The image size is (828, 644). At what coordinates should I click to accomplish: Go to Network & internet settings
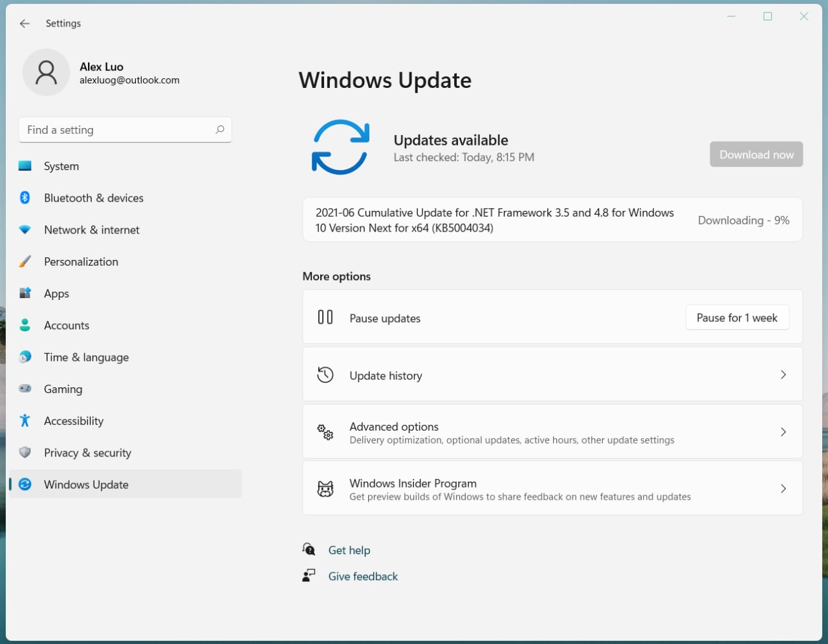[91, 230]
